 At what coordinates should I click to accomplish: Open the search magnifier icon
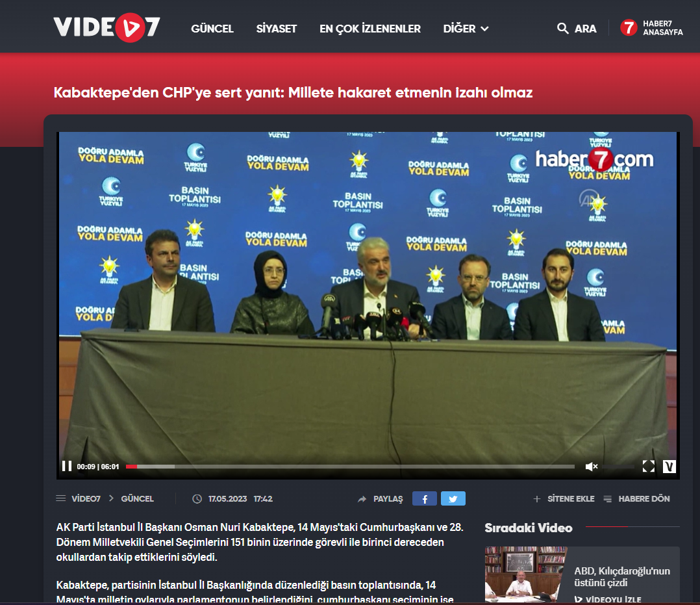563,29
